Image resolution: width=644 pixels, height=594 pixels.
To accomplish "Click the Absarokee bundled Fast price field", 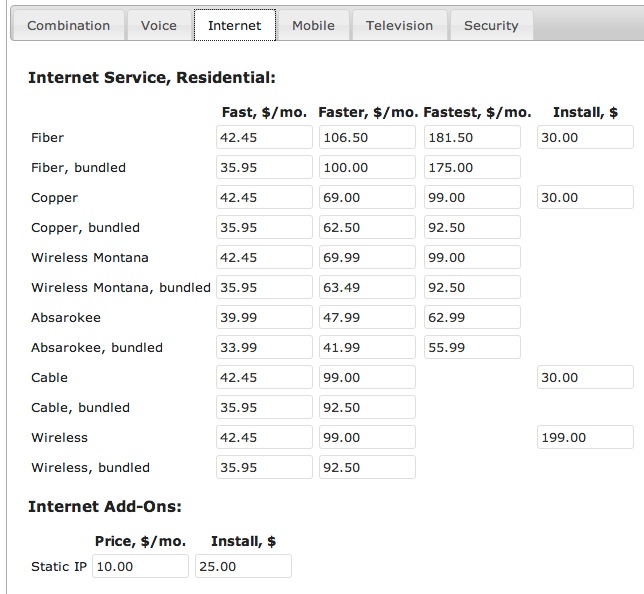I will (264, 348).
